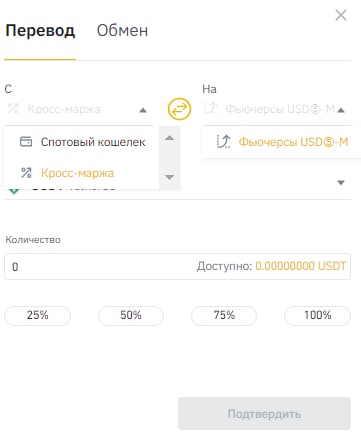
Task: Select the Перевод tab
Action: [40, 31]
